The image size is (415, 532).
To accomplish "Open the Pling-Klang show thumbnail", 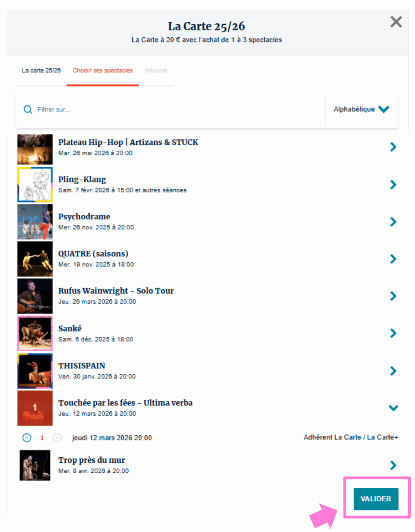I will [35, 185].
